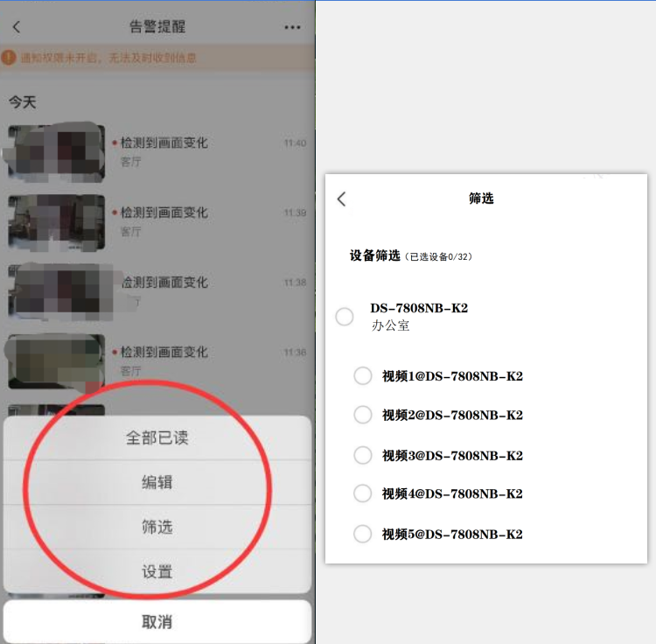Select the 视频1@DS-7808NB-K2 radio button
Viewport: 656px width, 644px height.
pos(363,375)
